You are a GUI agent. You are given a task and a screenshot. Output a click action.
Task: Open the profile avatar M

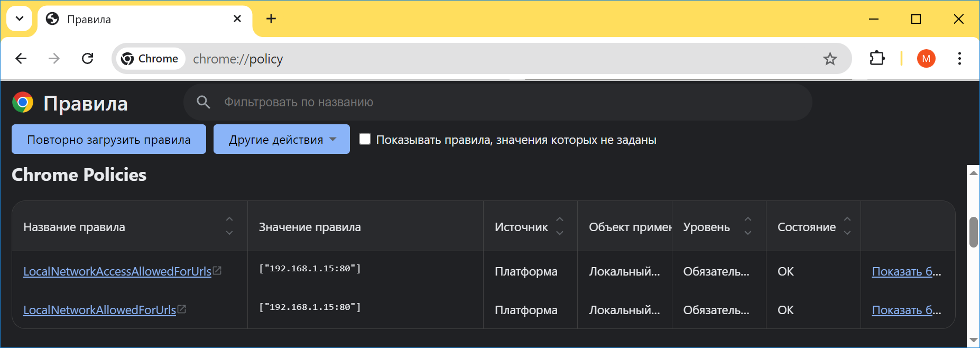coord(926,59)
